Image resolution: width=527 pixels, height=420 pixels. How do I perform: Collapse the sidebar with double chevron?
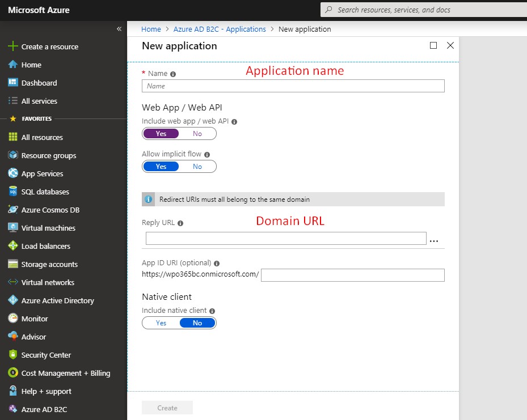click(x=119, y=29)
